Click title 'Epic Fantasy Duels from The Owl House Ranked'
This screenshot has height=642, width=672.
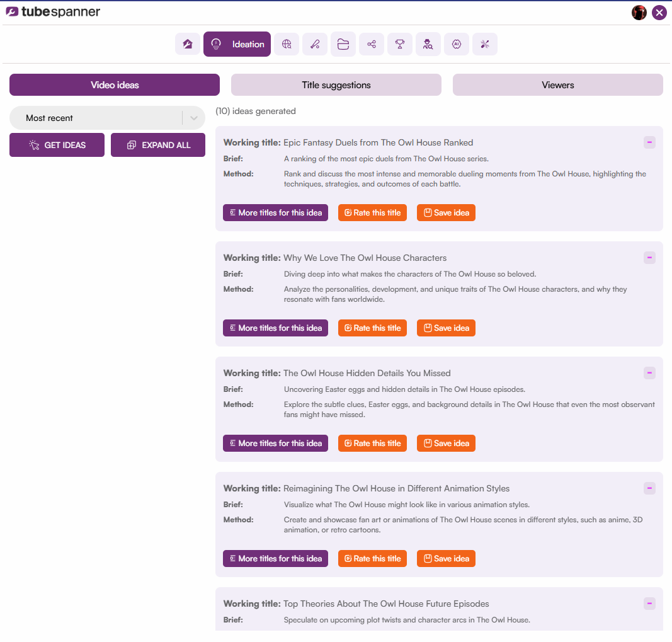pos(378,142)
